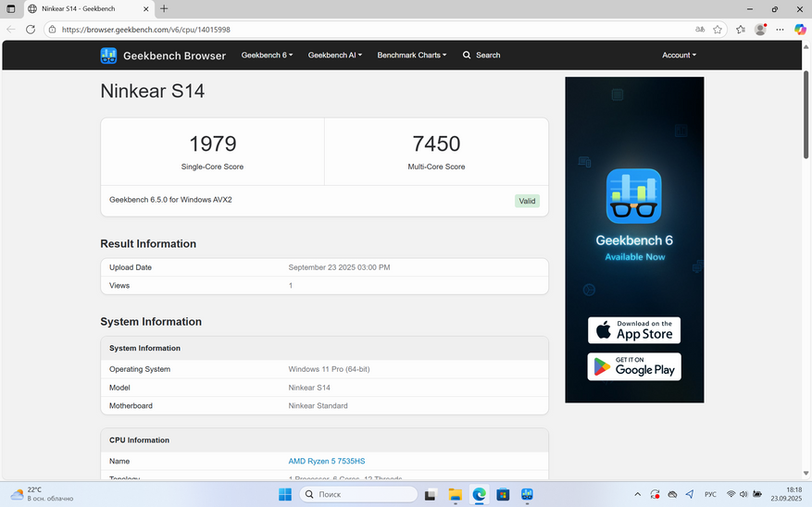The width and height of the screenshot is (812, 507).
Task: Click the 1979 single-core score
Action: 212,143
